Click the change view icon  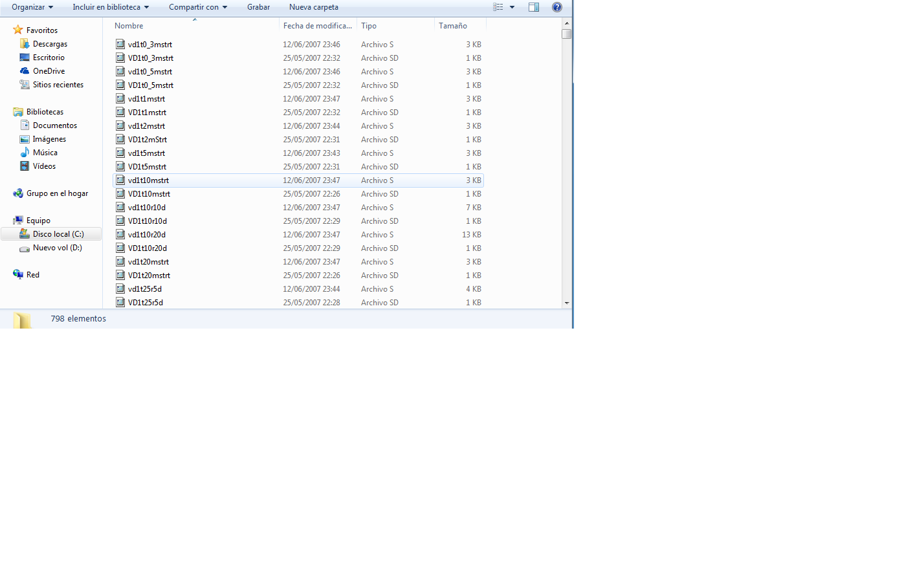[x=498, y=7]
